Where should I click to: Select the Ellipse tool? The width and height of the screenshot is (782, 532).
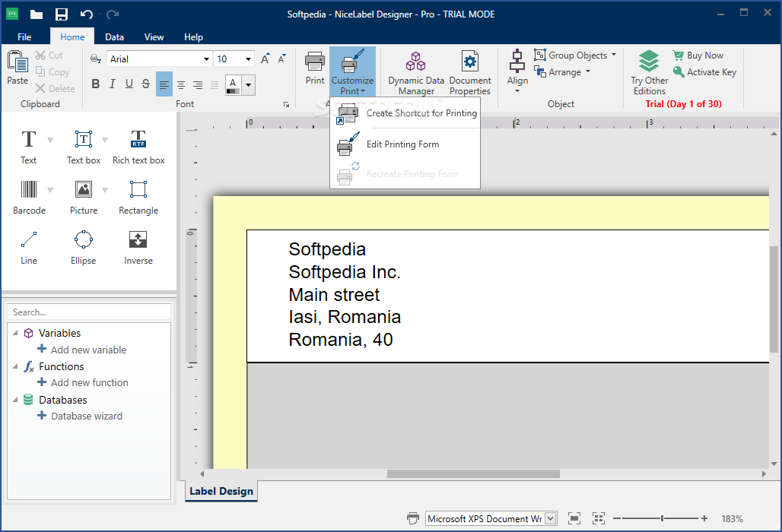point(83,246)
